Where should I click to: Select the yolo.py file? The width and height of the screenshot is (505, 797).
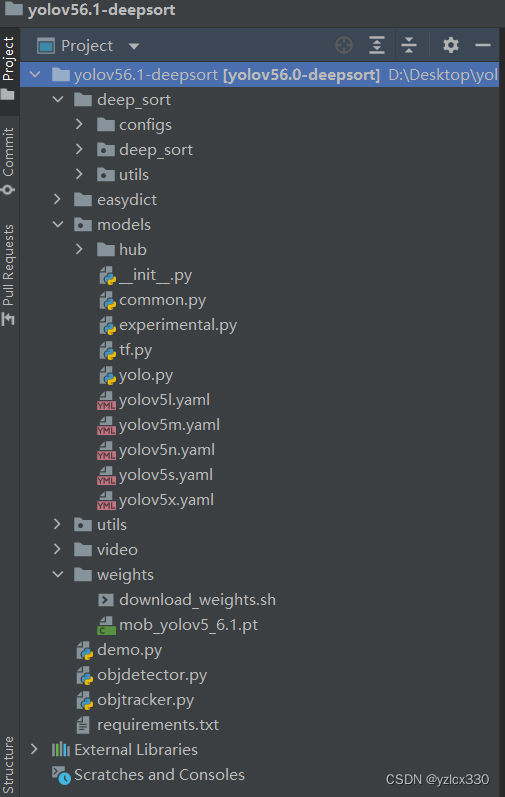point(146,375)
